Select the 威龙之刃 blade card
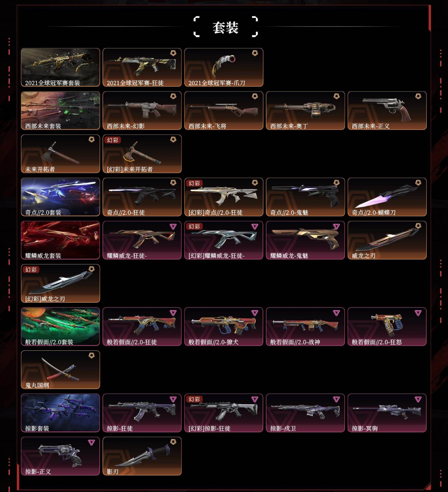The width and height of the screenshot is (448, 492). click(387, 240)
